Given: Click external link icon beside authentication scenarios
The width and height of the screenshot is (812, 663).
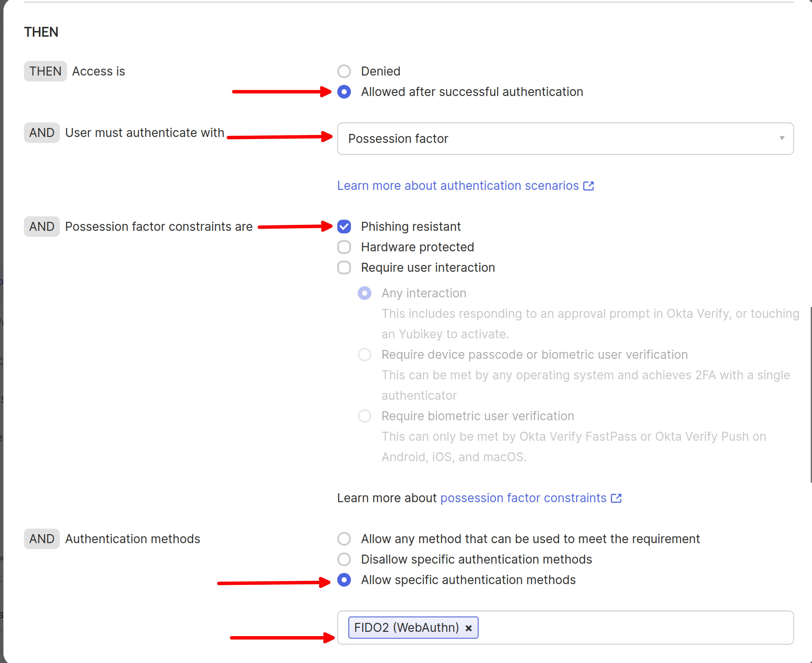Looking at the screenshot, I should tap(589, 186).
